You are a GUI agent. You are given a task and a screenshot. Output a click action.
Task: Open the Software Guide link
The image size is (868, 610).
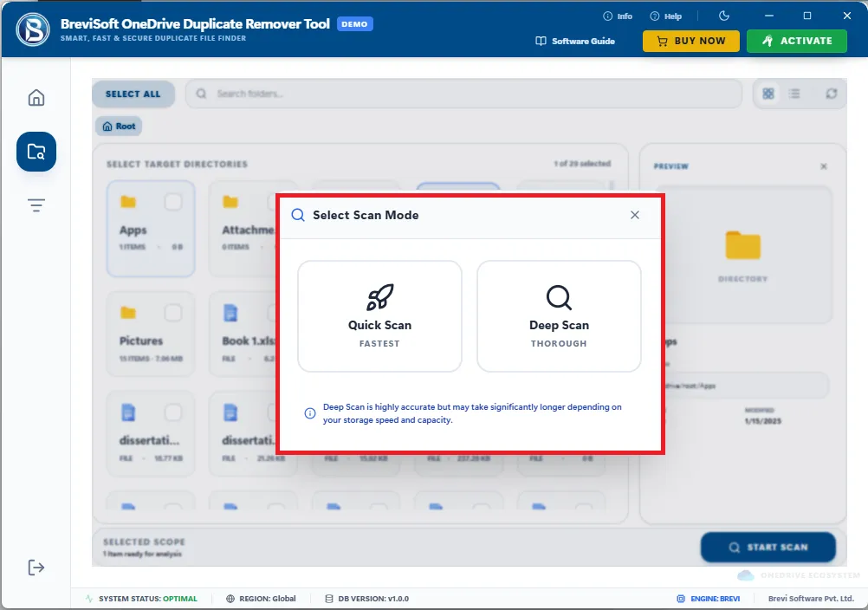[x=575, y=41]
